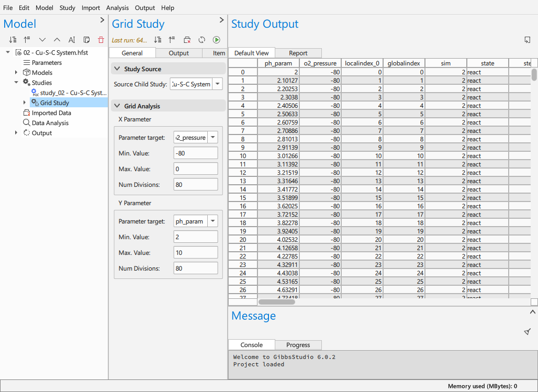This screenshot has height=392, width=538.
Task: Collapse the Study Source section
Action: click(x=117, y=69)
